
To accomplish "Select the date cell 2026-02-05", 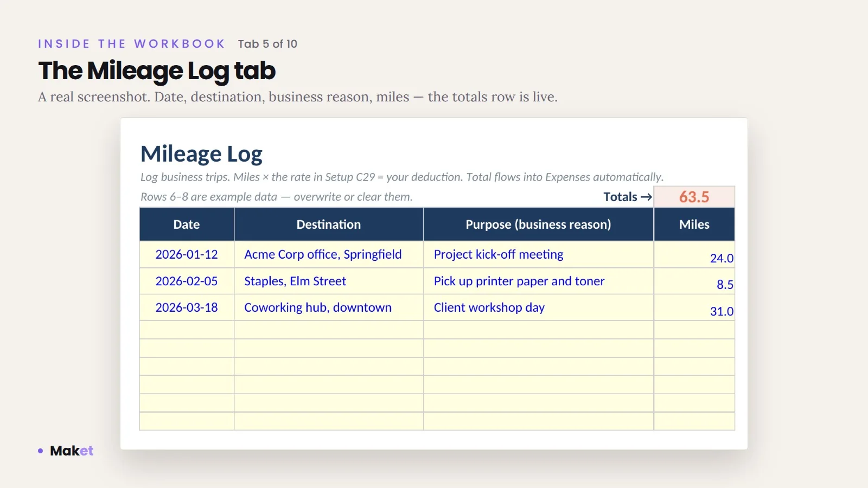I will pos(187,281).
